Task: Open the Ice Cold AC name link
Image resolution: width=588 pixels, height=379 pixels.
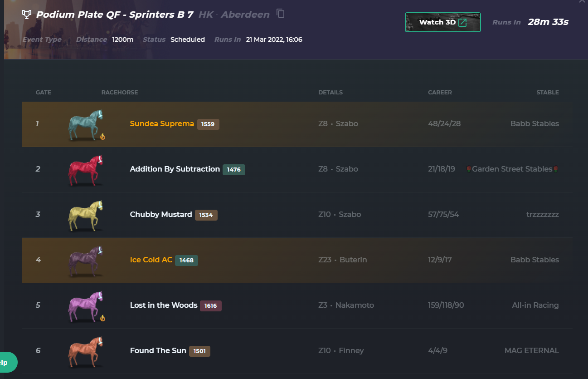Action: 151,260
